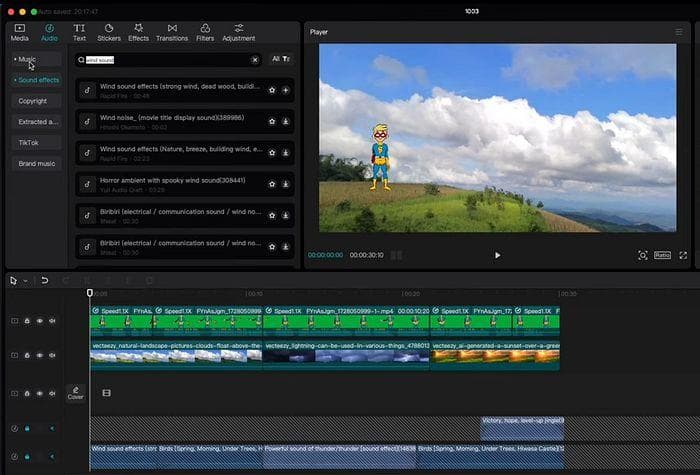Screen dimensions: 700x475
Task: Open the Media tab
Action: (20, 33)
